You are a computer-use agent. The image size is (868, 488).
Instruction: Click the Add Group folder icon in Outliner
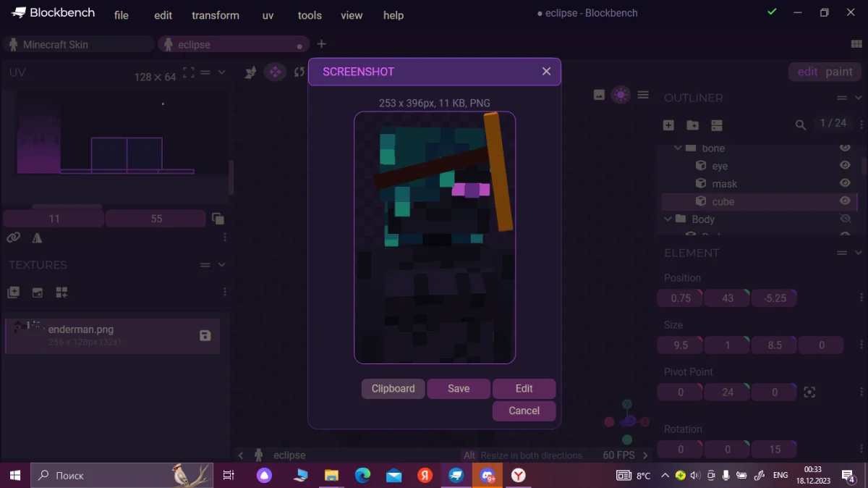(x=692, y=125)
